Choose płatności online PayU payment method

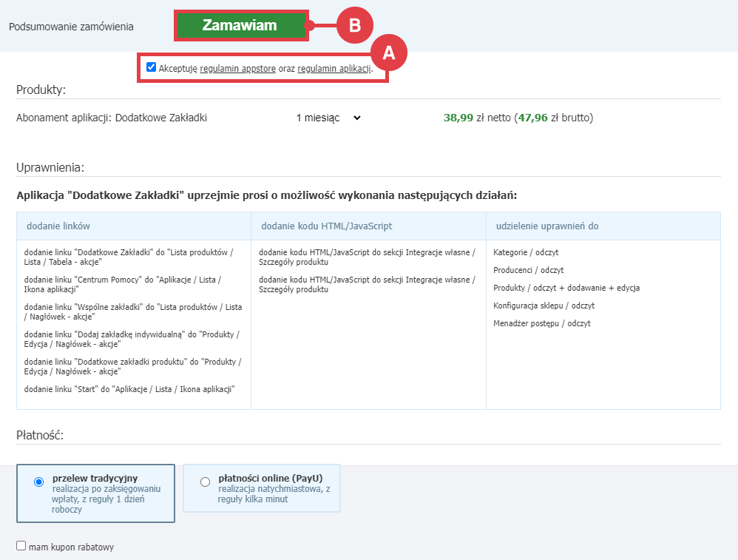[x=204, y=481]
